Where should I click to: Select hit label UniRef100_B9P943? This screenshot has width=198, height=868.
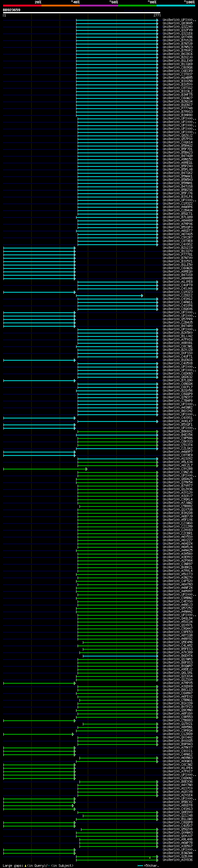(178, 744)
